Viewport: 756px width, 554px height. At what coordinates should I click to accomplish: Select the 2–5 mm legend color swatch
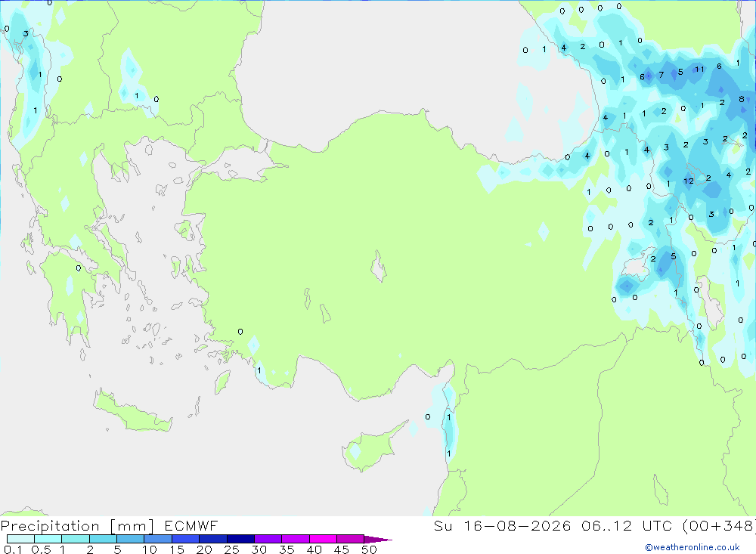103,539
